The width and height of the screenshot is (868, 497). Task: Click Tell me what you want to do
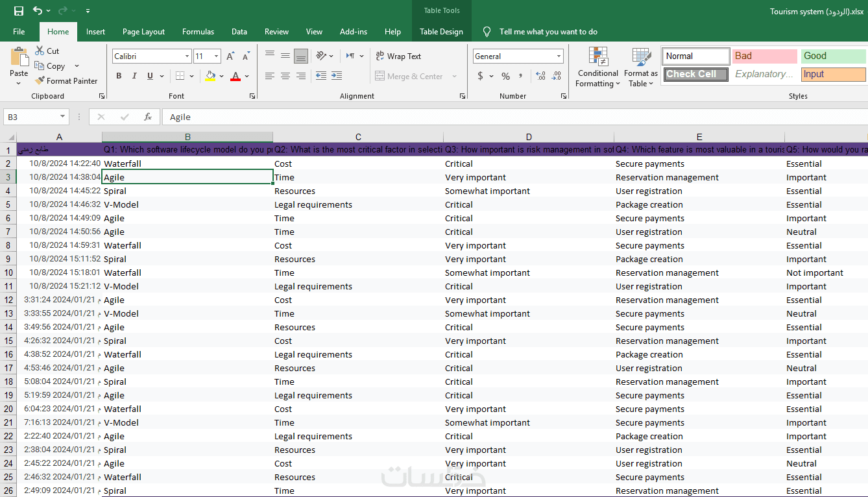[x=548, y=32]
